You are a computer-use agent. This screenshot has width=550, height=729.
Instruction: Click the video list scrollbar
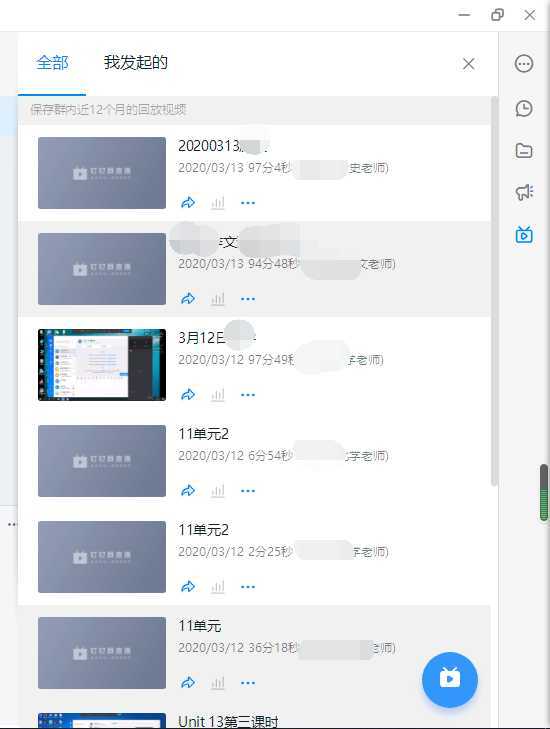(494, 292)
